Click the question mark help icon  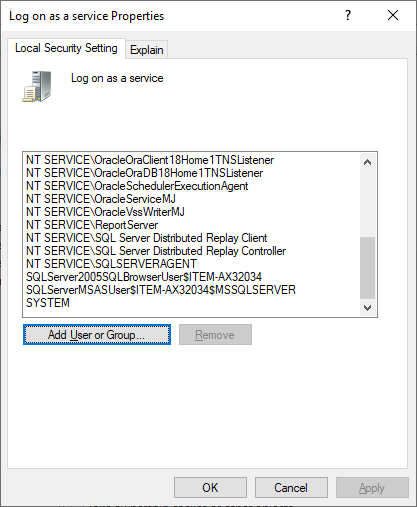(348, 15)
